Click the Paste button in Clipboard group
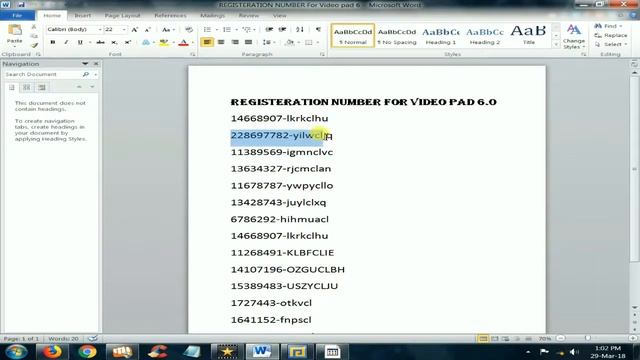 (15, 34)
